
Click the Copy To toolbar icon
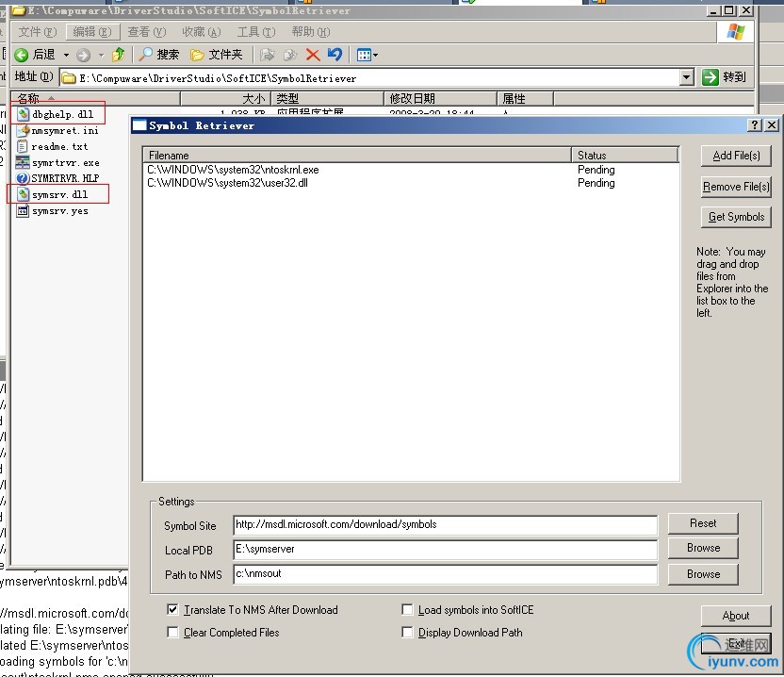pos(290,55)
